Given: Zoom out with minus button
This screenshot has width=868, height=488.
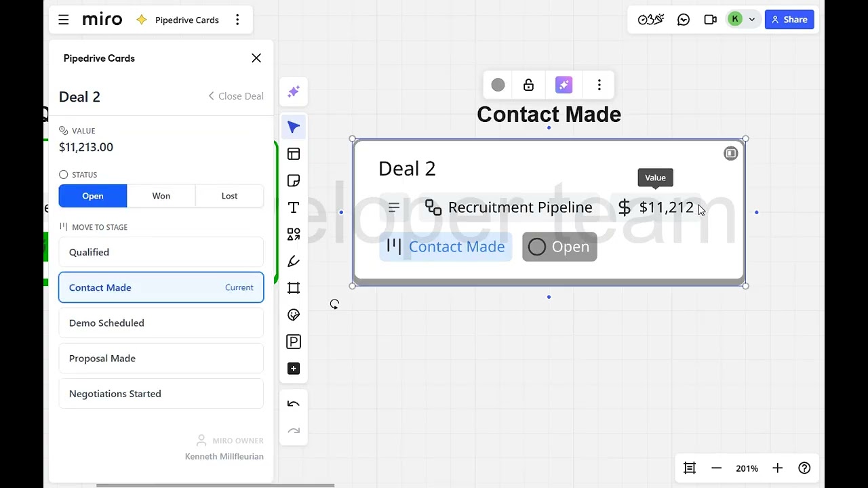Looking at the screenshot, I should click(x=716, y=468).
